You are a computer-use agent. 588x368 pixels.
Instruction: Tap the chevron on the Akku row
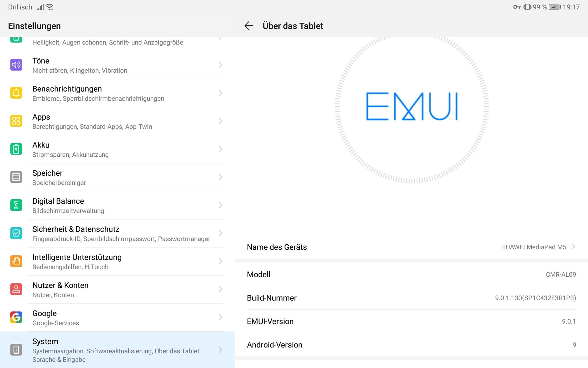[x=220, y=149]
